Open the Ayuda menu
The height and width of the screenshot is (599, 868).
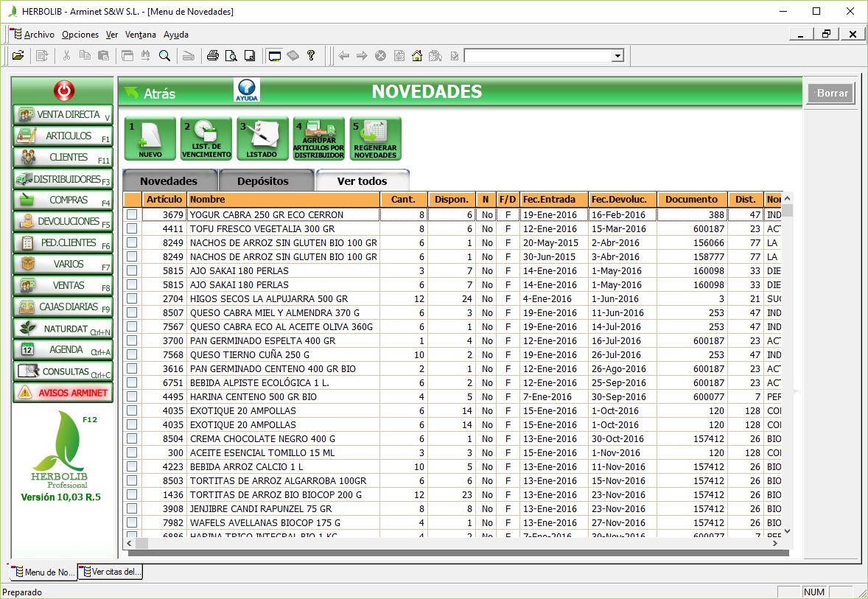pos(176,35)
